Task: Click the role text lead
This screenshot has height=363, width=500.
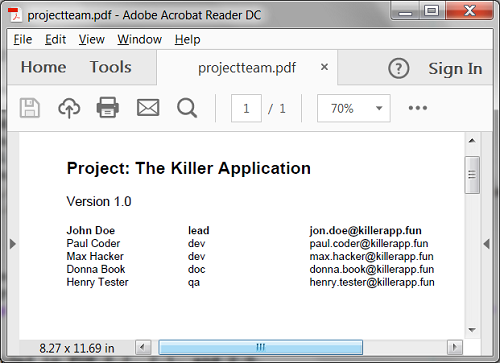Action: pyautogui.click(x=199, y=230)
